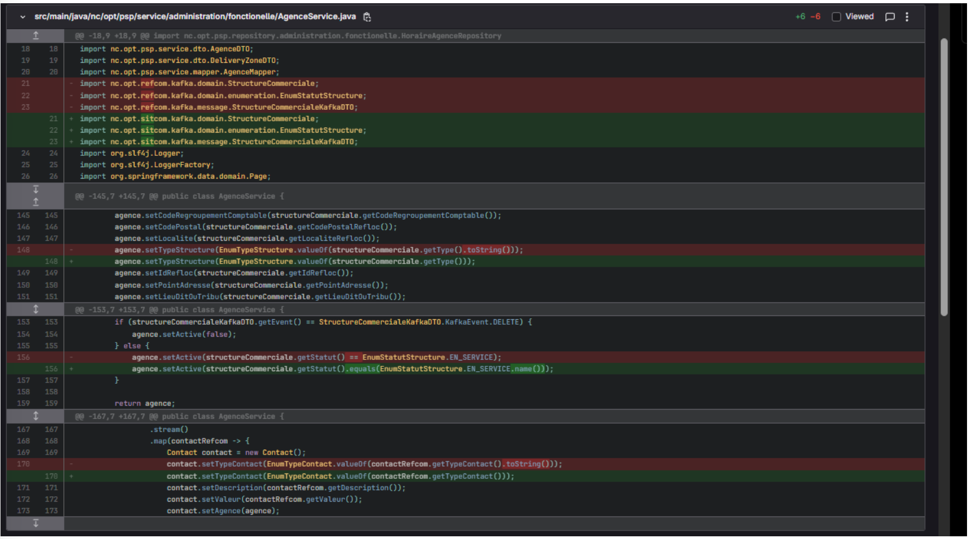
Task: Open AgenceService.java file path link
Action: tap(195, 17)
